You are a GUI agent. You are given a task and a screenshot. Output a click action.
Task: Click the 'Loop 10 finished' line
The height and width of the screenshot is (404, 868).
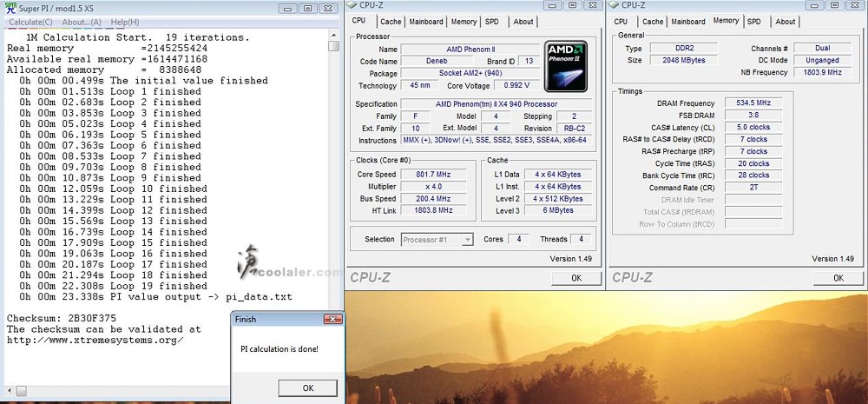tap(113, 189)
